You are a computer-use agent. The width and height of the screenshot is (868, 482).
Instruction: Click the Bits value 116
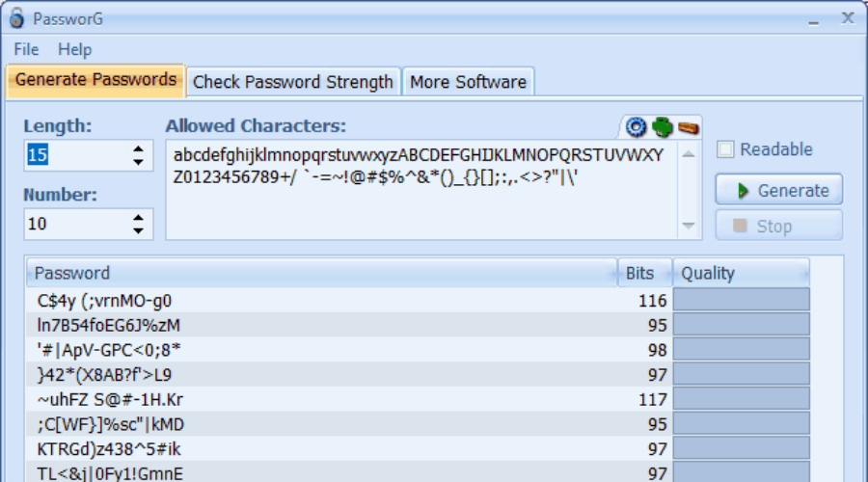[652, 301]
